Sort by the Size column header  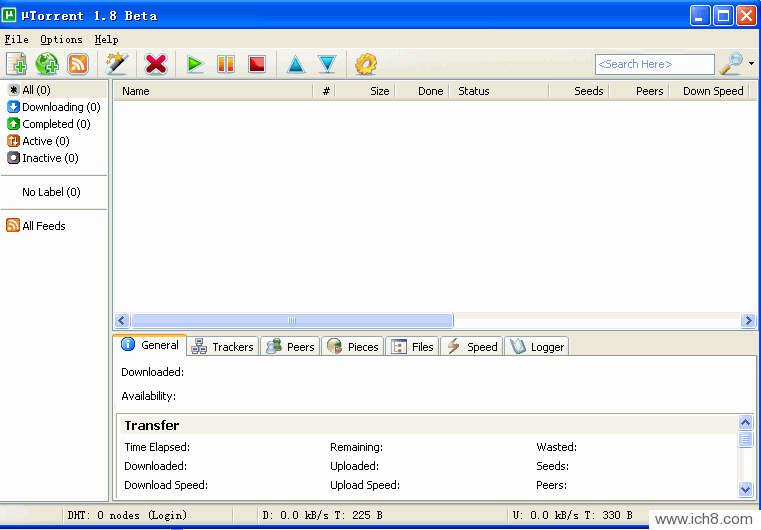(x=365, y=91)
